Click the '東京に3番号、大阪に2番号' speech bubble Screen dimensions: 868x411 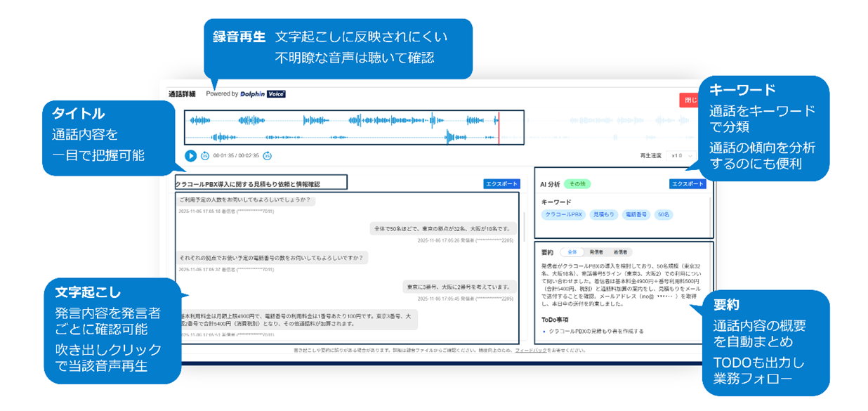(460, 287)
